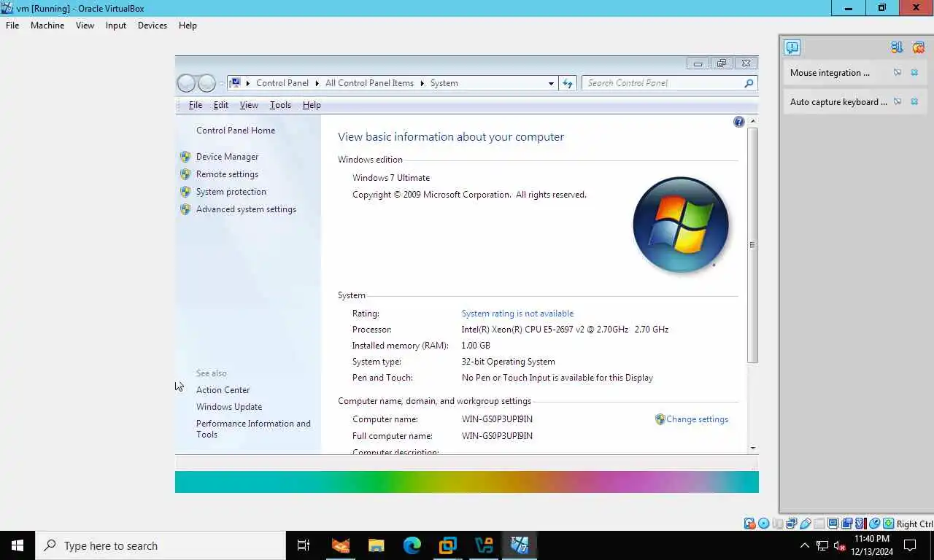
Task: Show hidden system tray icons
Action: 805,545
